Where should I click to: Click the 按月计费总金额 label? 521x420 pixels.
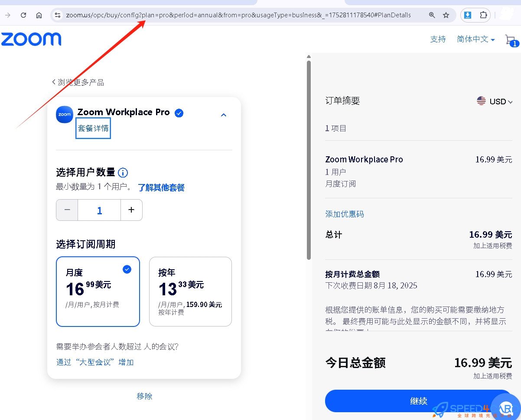tap(352, 274)
